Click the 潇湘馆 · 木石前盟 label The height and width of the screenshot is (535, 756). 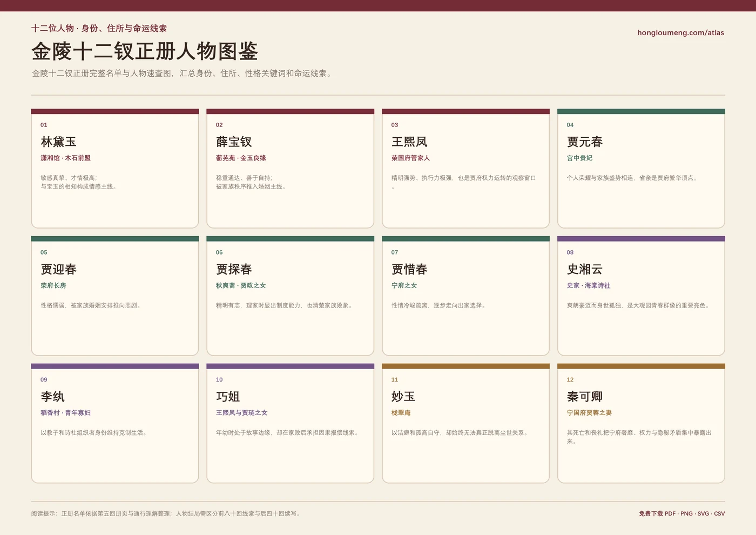tap(65, 158)
